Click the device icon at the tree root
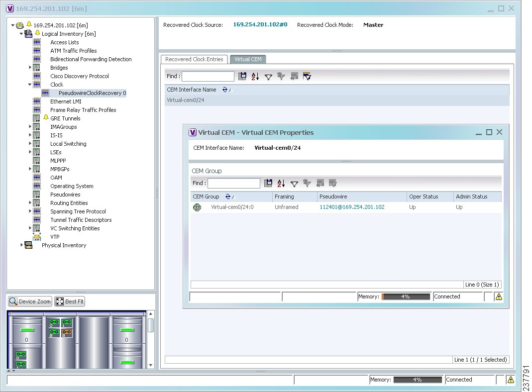This screenshot has height=392, width=532. [x=20, y=25]
